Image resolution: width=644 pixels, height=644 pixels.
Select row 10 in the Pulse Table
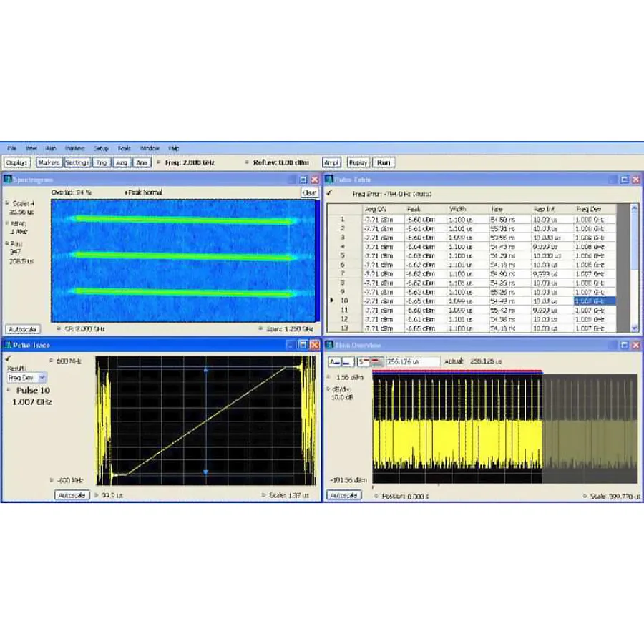click(x=429, y=301)
